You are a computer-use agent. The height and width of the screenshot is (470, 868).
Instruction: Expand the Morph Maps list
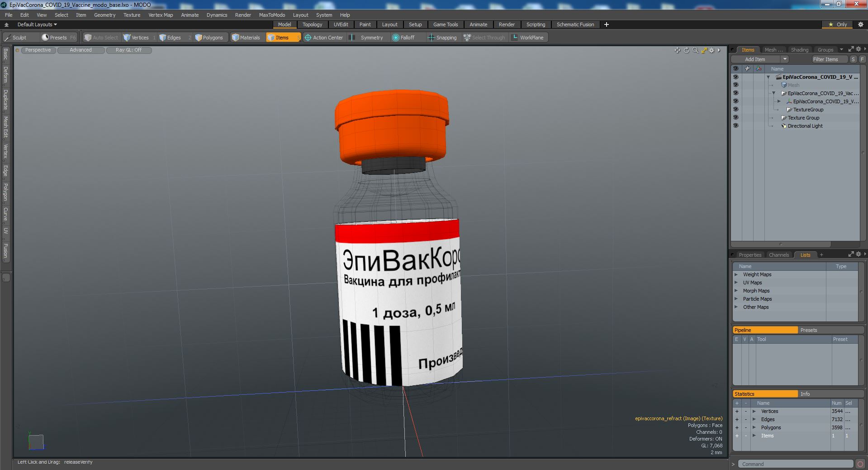click(x=736, y=291)
